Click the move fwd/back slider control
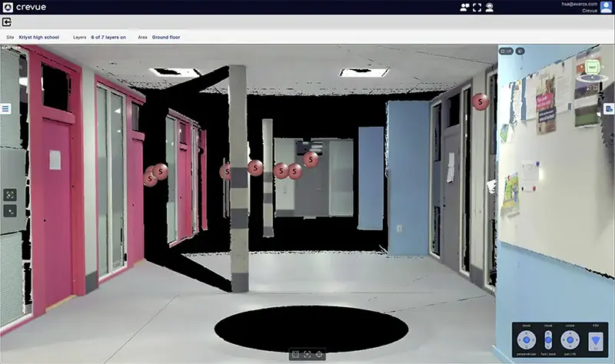The image size is (615, 364). point(548,339)
